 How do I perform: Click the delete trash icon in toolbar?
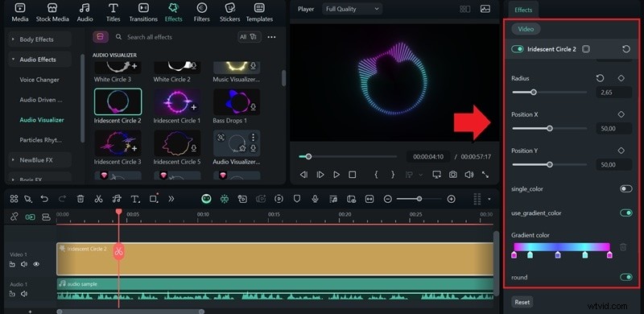pos(80,199)
